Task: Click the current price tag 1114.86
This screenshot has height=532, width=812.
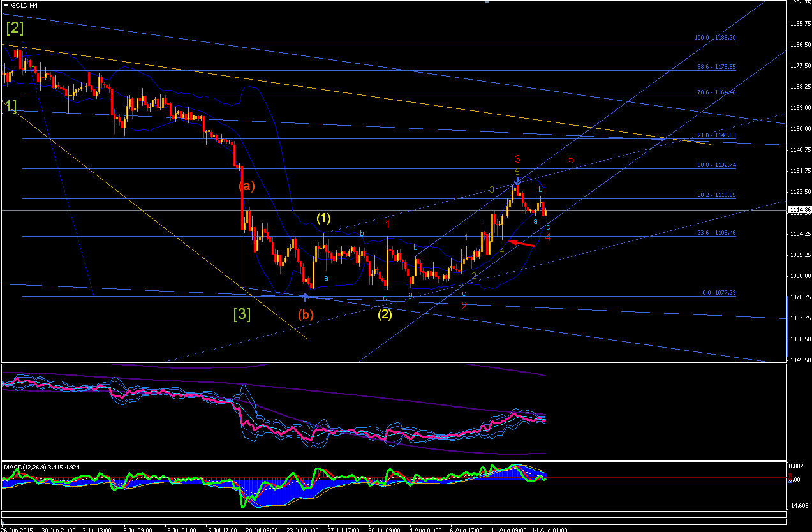Action: pyautogui.click(x=797, y=209)
